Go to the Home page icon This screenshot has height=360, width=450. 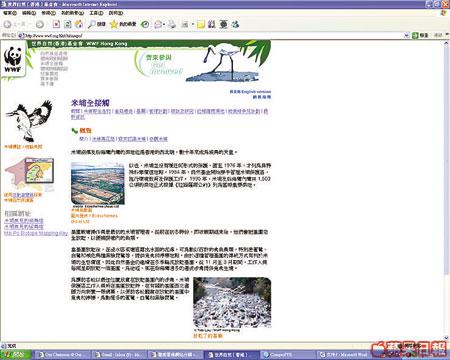(79, 24)
